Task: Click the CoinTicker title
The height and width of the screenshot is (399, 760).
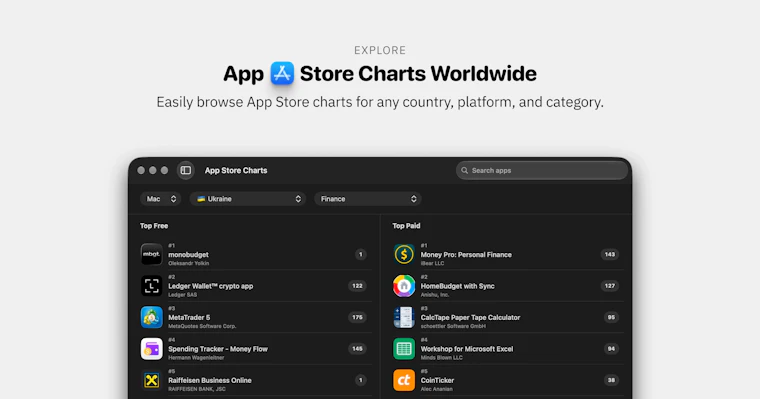Action: pos(437,381)
